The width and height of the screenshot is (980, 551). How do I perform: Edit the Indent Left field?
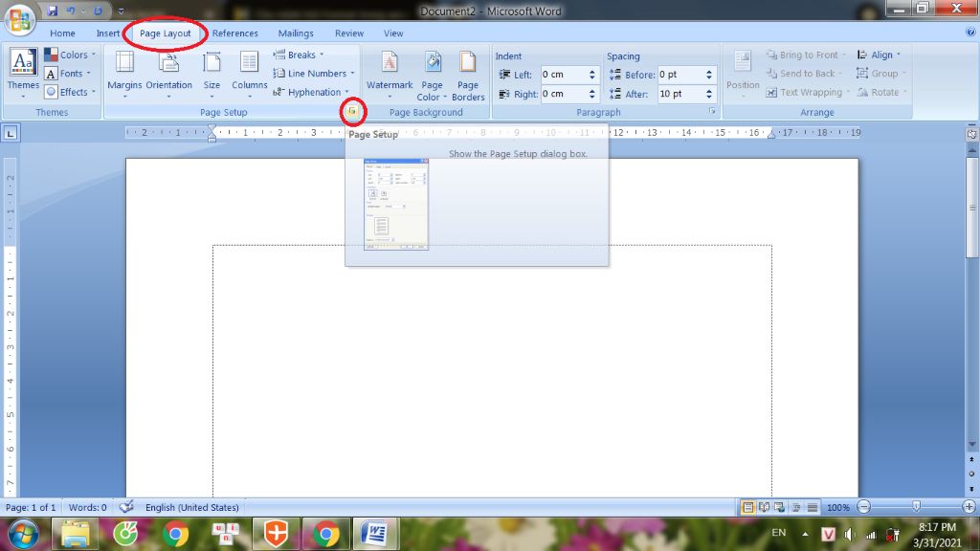pos(563,75)
